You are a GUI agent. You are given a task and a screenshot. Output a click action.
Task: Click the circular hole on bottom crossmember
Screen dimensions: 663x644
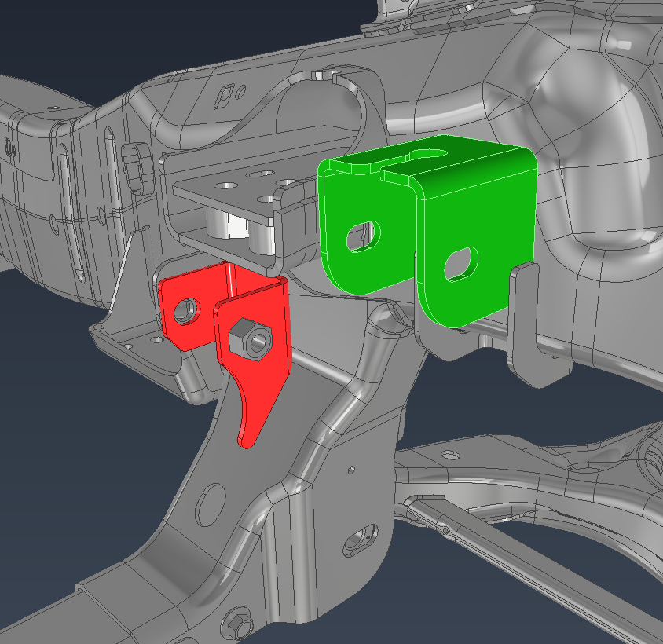click(x=356, y=540)
